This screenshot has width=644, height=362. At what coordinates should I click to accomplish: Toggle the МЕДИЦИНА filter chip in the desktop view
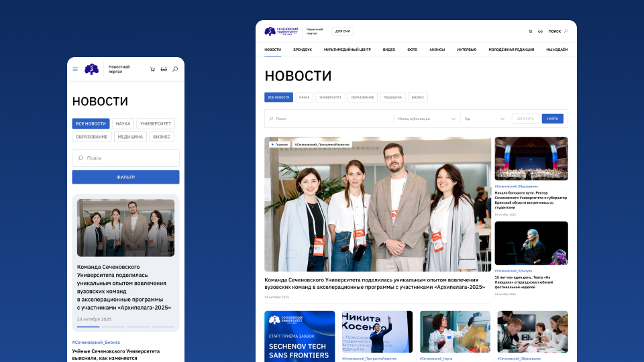point(392,97)
